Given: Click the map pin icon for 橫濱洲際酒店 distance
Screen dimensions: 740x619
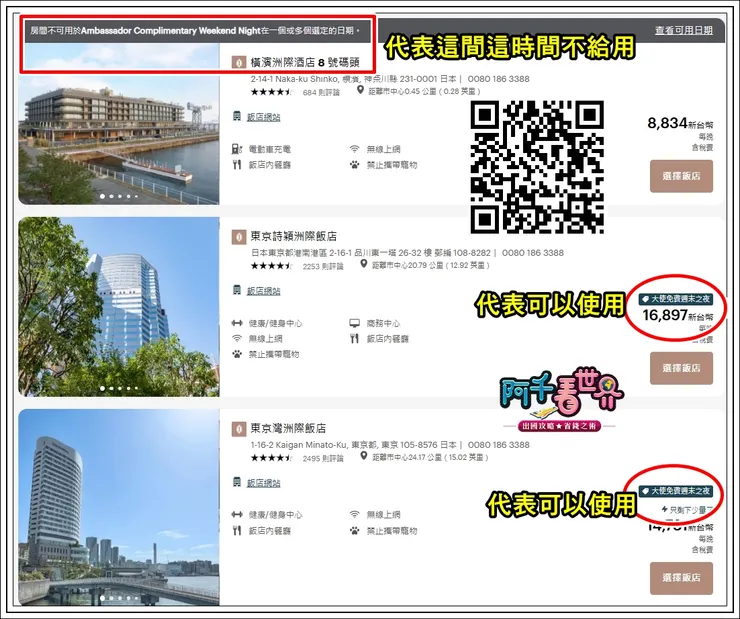Looking at the screenshot, I should (360, 90).
